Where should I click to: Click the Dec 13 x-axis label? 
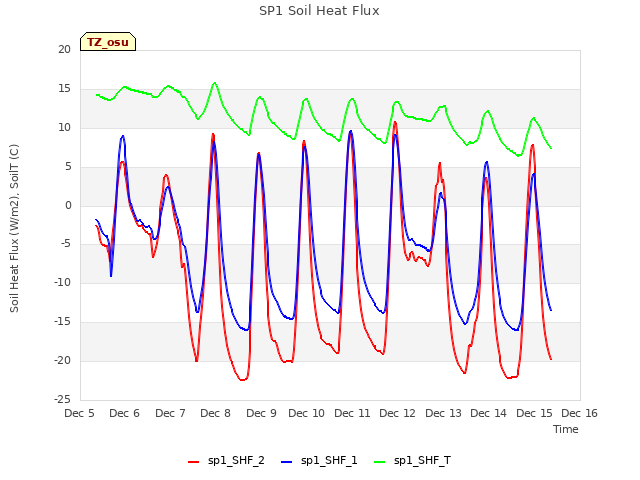pyautogui.click(x=443, y=413)
